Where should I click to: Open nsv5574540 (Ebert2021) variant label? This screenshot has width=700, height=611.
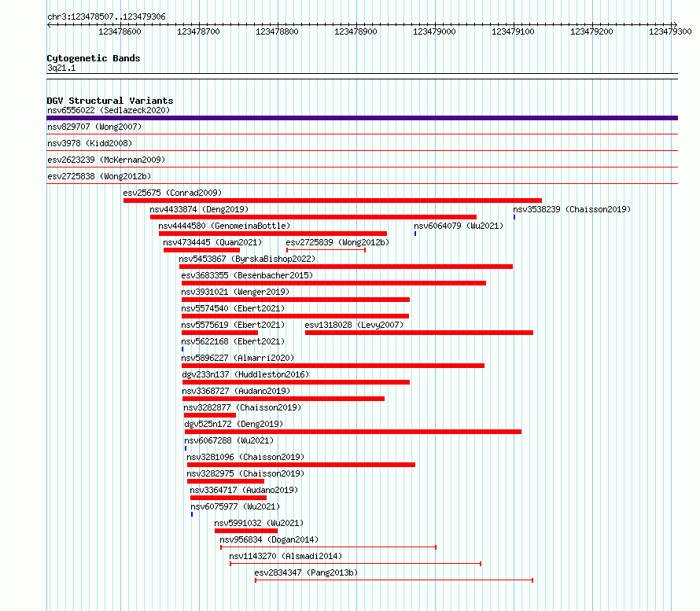click(x=233, y=308)
